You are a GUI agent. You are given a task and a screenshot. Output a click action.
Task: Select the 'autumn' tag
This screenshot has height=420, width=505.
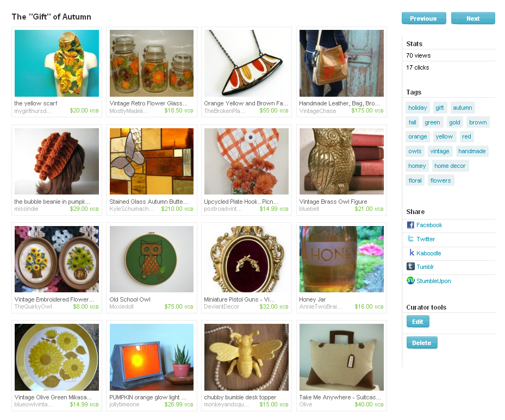[x=462, y=108]
